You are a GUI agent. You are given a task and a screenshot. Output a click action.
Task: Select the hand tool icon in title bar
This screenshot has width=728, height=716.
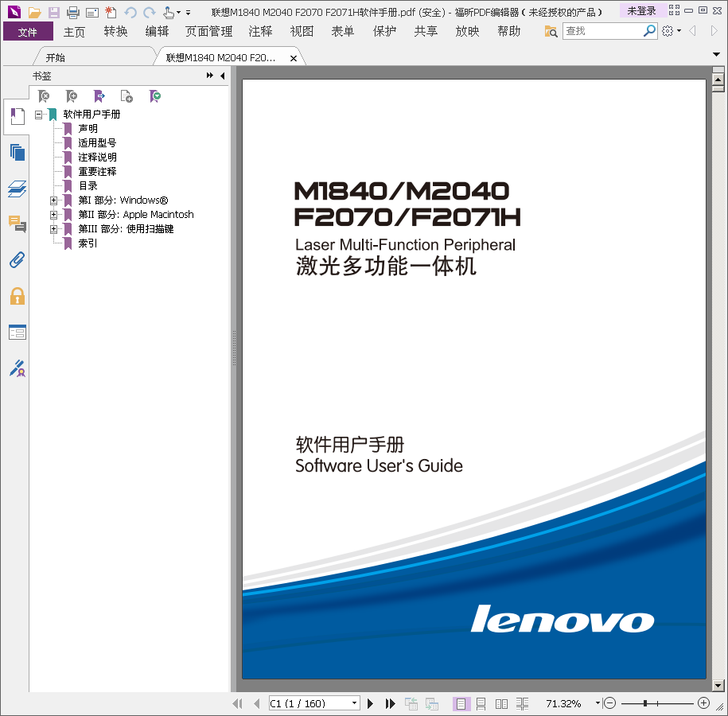click(x=168, y=13)
